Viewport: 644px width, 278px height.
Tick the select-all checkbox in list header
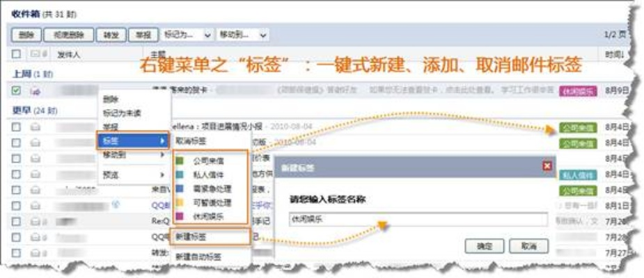[x=16, y=54]
